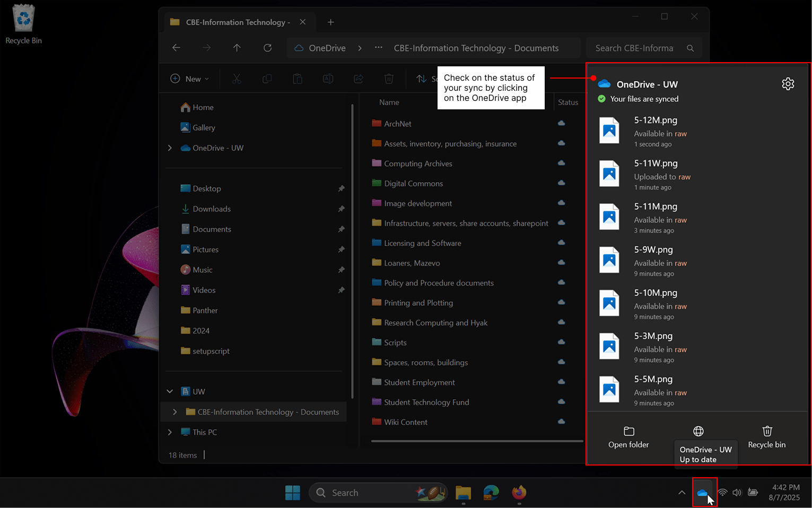Click the Delete trash toolbar icon

pyautogui.click(x=389, y=79)
